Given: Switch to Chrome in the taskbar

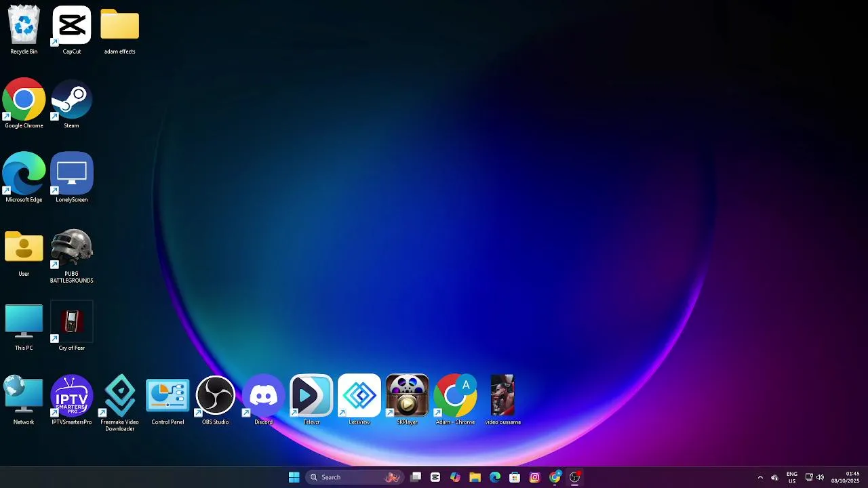Looking at the screenshot, I should tap(555, 477).
